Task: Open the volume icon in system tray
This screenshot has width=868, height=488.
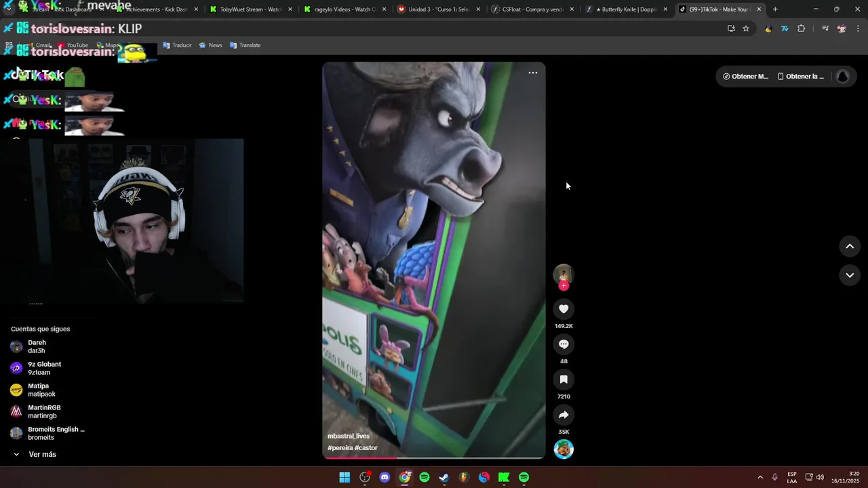Action: (x=820, y=477)
